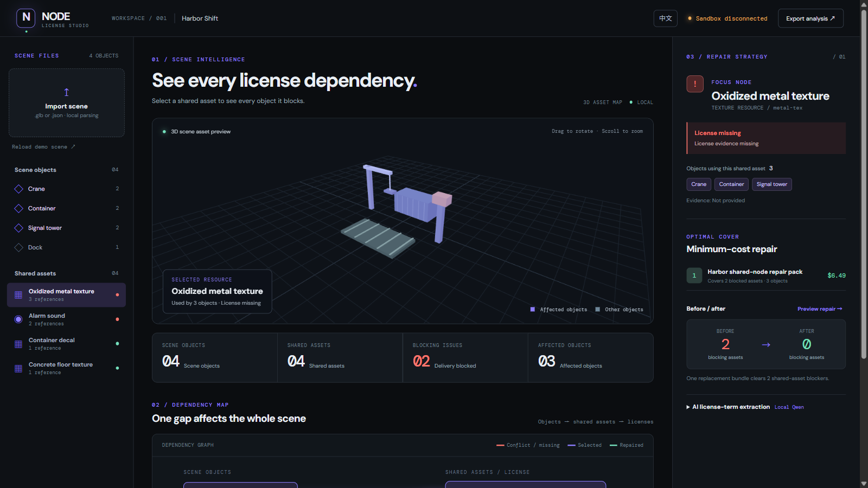The width and height of the screenshot is (868, 488).
Task: Click the green status dot on Container decal
Action: pyautogui.click(x=117, y=344)
